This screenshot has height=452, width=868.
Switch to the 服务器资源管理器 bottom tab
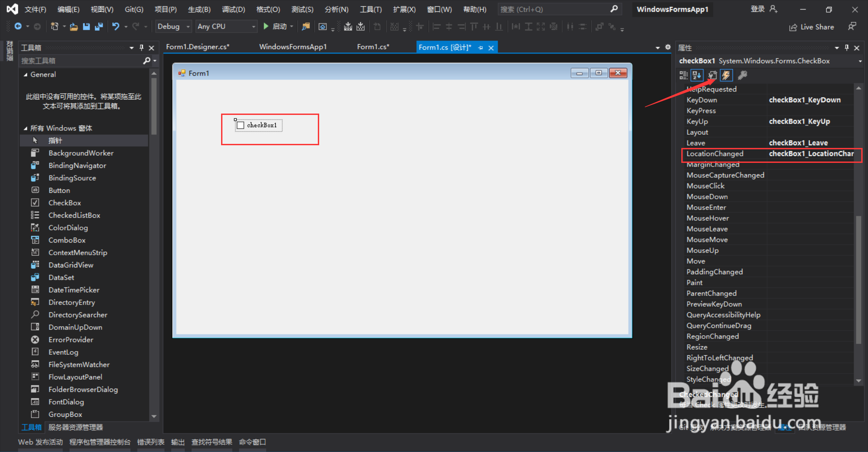point(75,427)
